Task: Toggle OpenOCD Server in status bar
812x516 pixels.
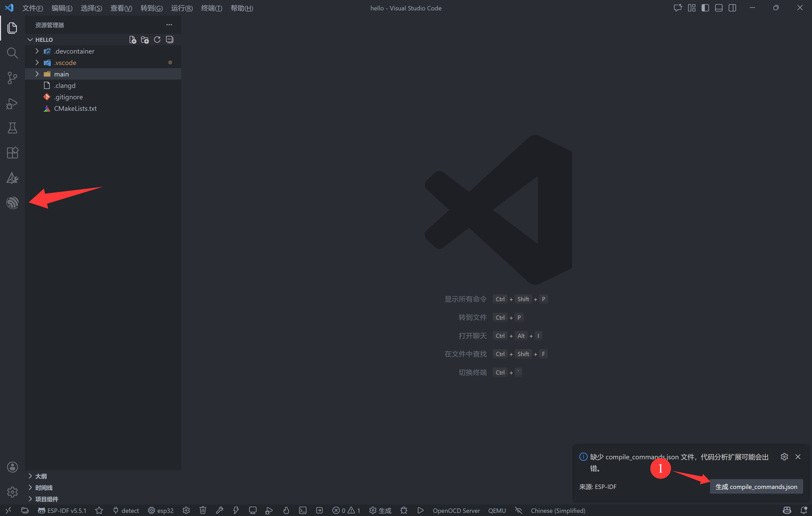Action: (x=456, y=510)
